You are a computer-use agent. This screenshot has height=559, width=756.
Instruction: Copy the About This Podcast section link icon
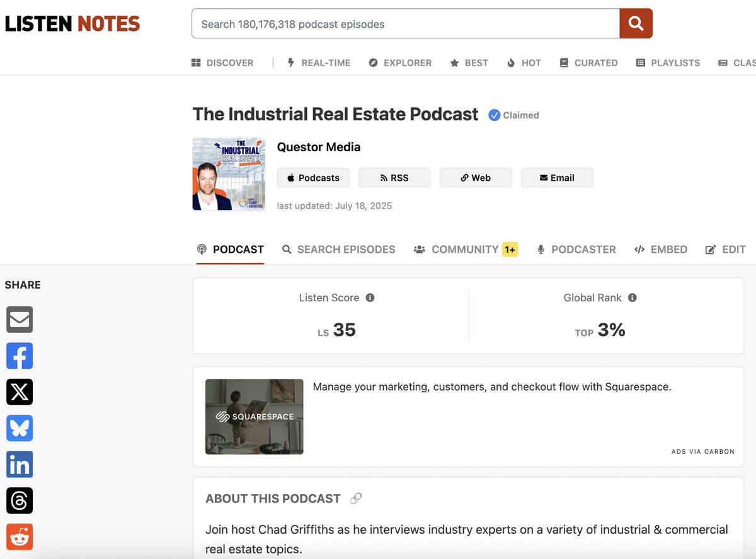click(x=356, y=498)
